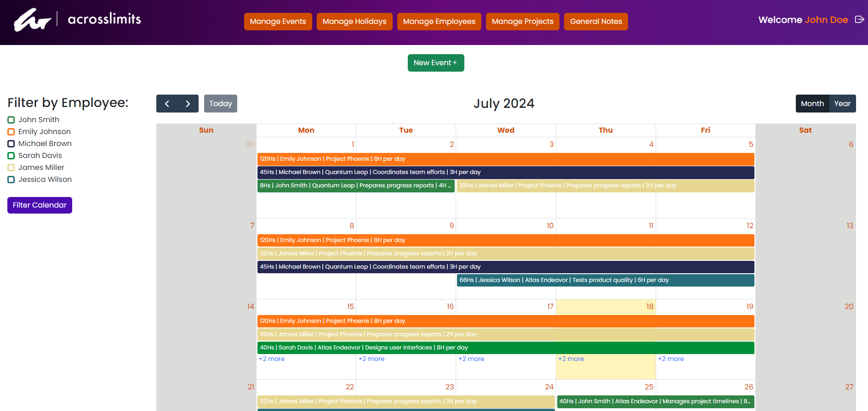Open General Notes page
Screen dimensions: 868x411
[x=596, y=22]
